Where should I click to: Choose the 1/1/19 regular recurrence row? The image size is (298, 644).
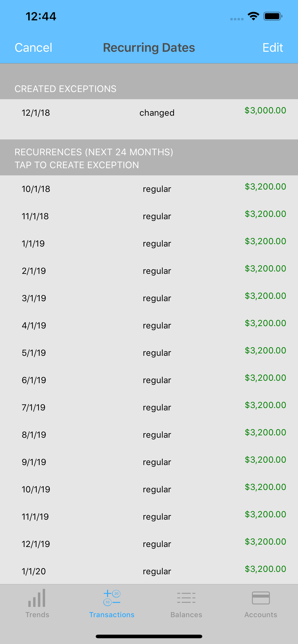[149, 243]
